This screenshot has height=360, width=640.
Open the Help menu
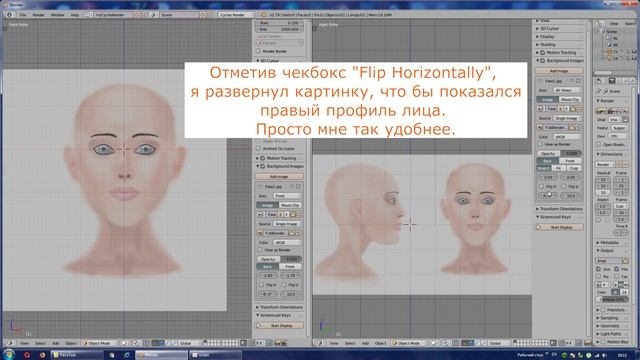pyautogui.click(x=75, y=15)
